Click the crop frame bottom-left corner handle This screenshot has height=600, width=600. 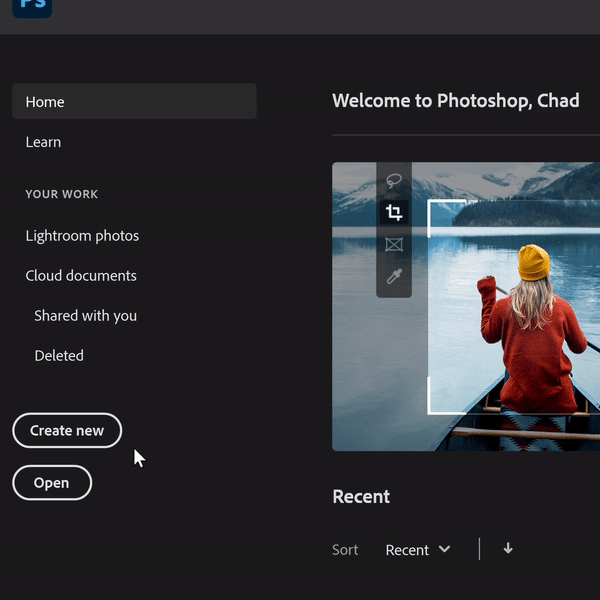pos(446,396)
